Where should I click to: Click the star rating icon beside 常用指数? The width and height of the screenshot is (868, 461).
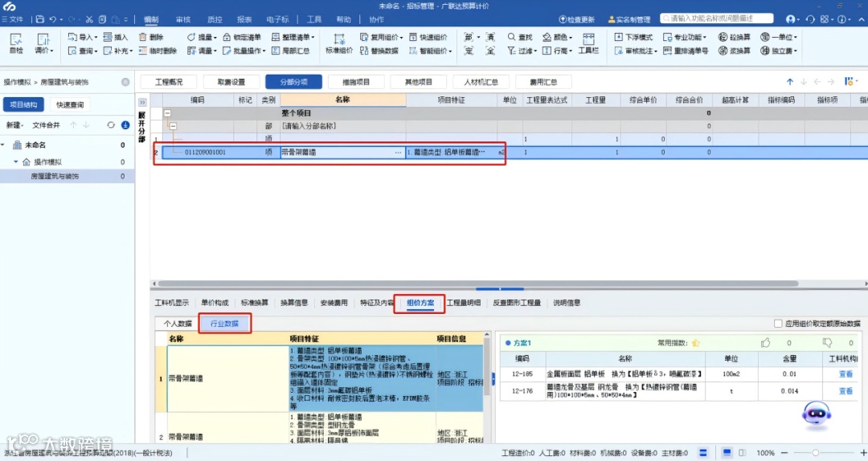tap(696, 343)
